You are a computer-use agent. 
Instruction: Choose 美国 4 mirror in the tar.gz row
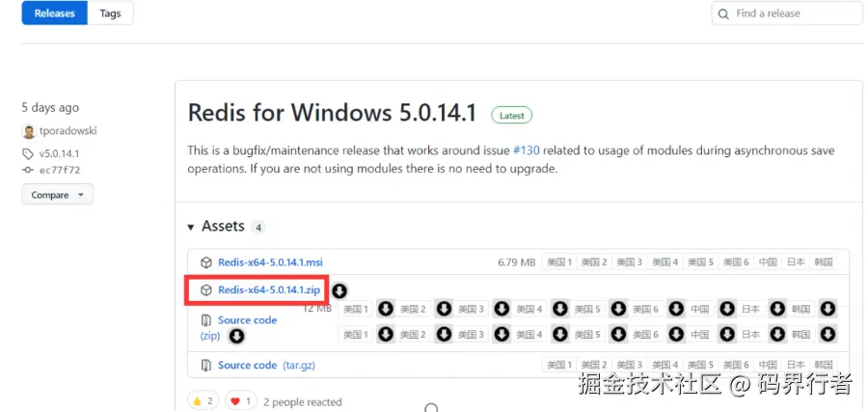click(x=665, y=365)
